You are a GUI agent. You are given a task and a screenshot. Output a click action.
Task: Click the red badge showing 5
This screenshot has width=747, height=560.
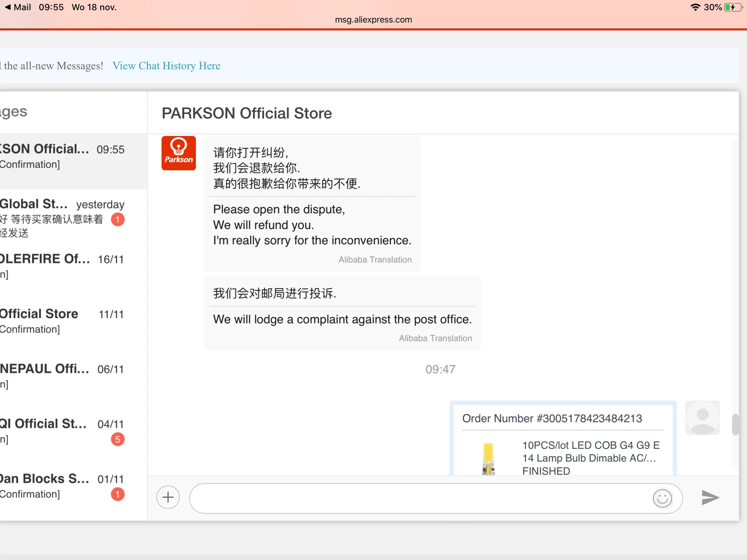pos(117,439)
